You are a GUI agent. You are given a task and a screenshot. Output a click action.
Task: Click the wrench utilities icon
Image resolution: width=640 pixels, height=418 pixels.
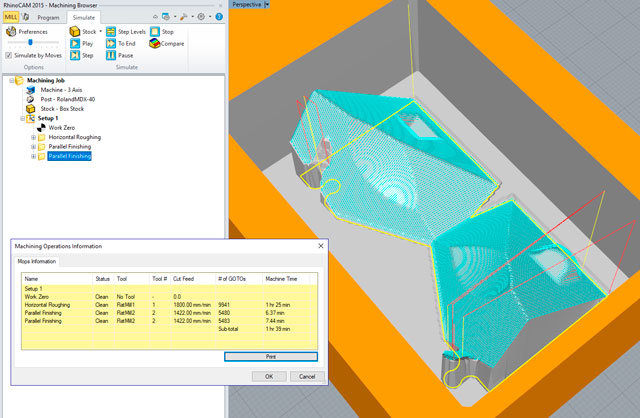pyautogui.click(x=184, y=17)
